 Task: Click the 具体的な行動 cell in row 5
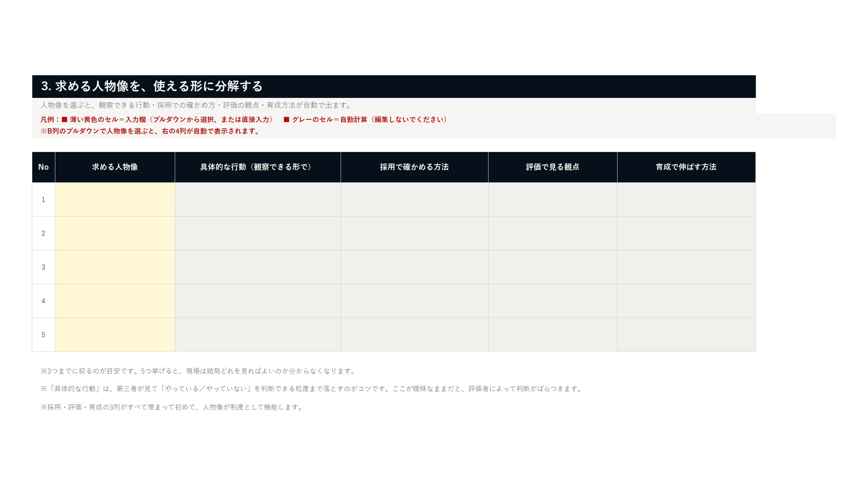coord(258,334)
